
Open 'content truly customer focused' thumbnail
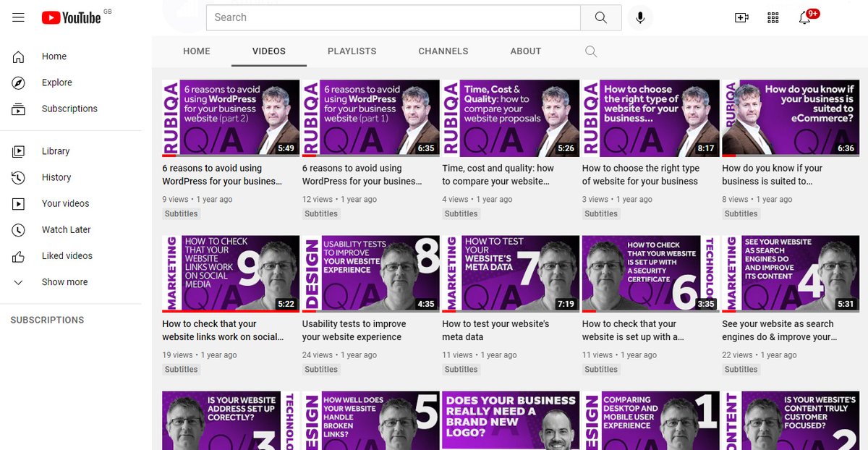pos(791,420)
